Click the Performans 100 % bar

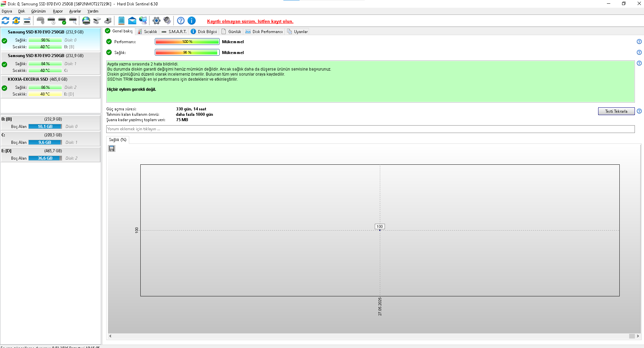[x=187, y=42]
